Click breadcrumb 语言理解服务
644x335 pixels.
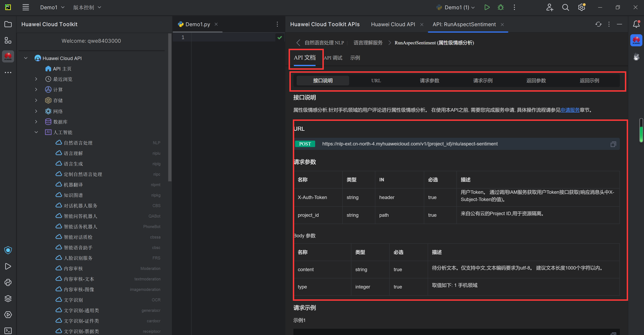[x=368, y=43]
